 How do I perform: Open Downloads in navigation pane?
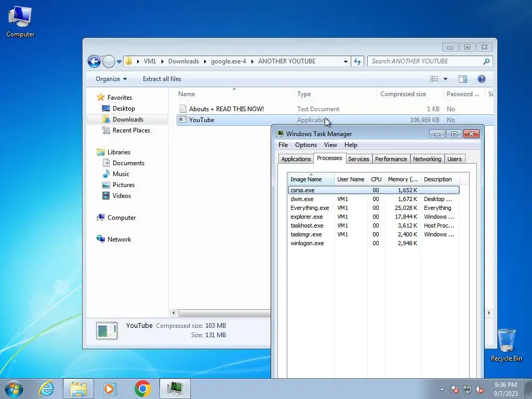click(128, 119)
